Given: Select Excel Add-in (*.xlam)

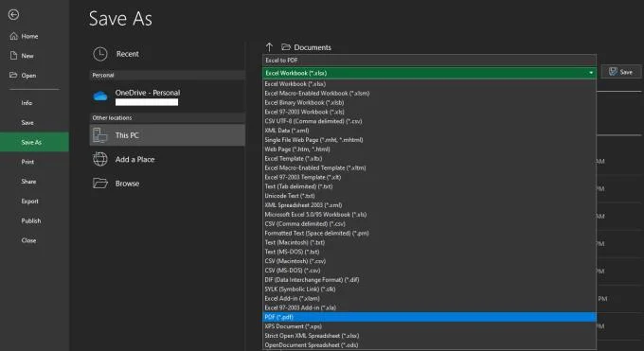Looking at the screenshot, I should (429, 298).
